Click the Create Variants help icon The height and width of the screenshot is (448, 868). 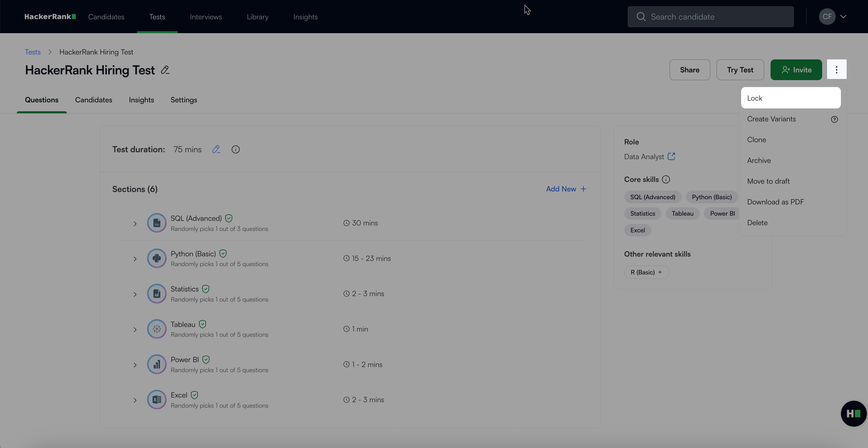[834, 119]
